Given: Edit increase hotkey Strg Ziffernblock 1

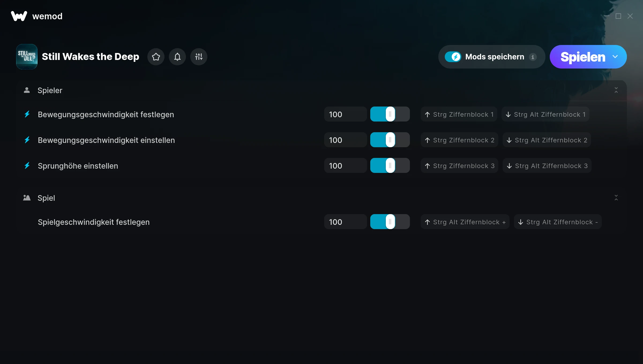Looking at the screenshot, I should [459, 114].
